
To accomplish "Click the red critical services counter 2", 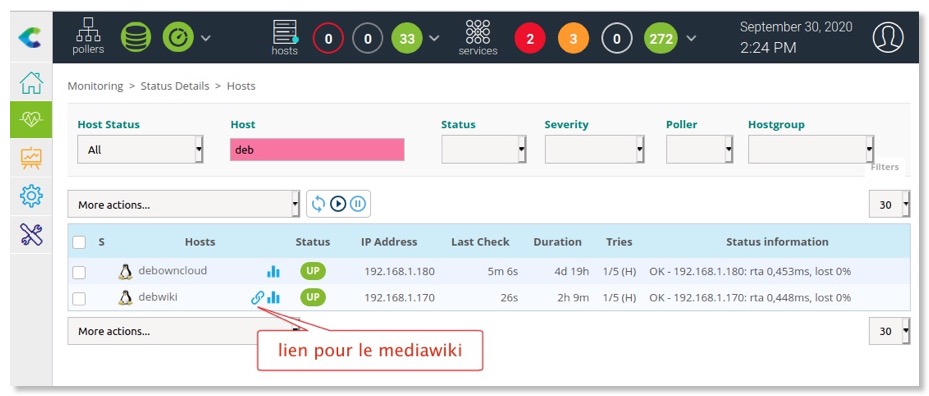I will click(530, 39).
